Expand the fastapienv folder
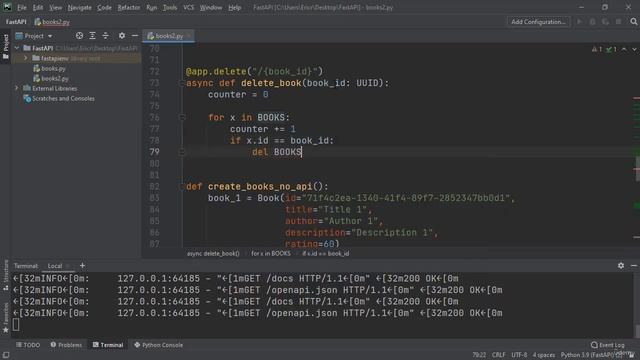The width and height of the screenshot is (640, 360). (26, 58)
